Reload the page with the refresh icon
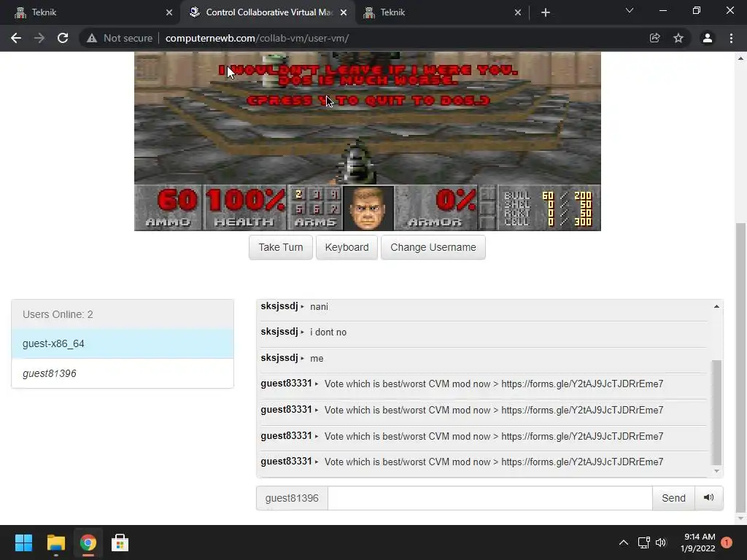The height and width of the screenshot is (560, 747). [x=63, y=38]
